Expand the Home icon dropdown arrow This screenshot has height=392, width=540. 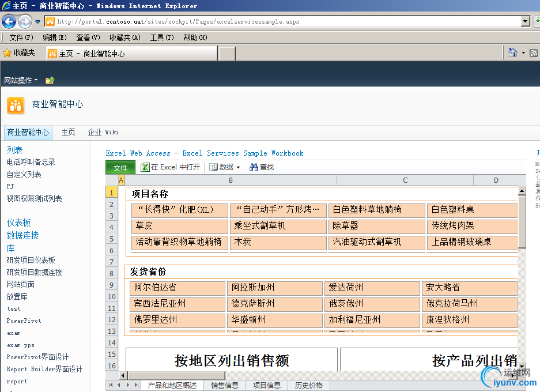[523, 52]
